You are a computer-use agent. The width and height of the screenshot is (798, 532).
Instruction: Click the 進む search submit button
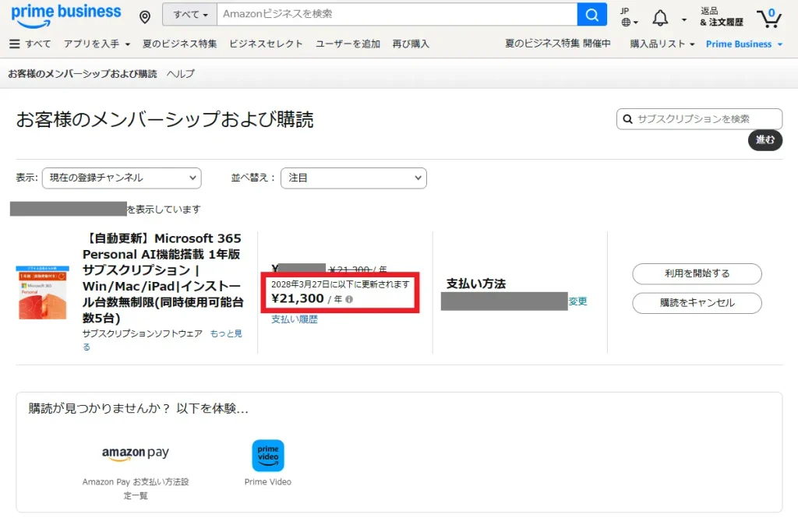point(765,140)
